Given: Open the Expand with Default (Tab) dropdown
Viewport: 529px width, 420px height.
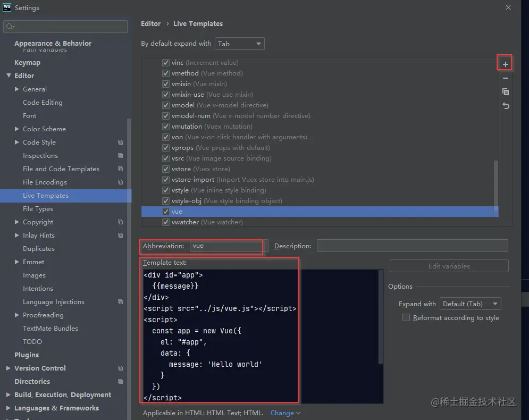Looking at the screenshot, I should click(471, 304).
